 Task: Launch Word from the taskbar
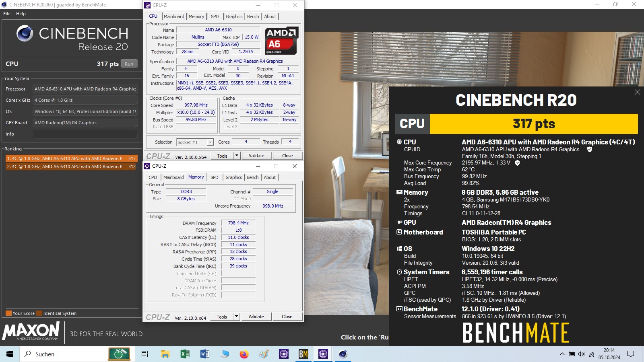204,354
